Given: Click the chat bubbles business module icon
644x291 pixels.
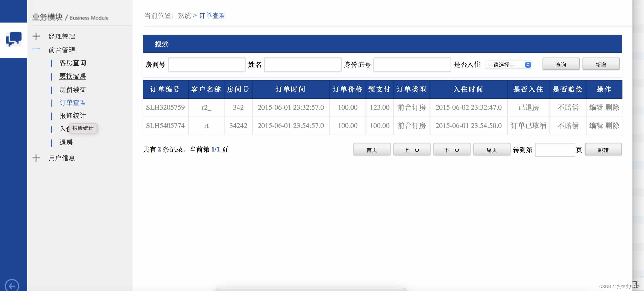Looking at the screenshot, I should [x=13, y=39].
